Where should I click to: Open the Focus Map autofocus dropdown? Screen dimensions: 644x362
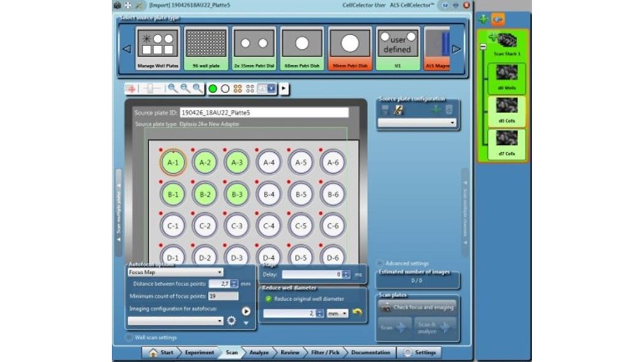(175, 272)
